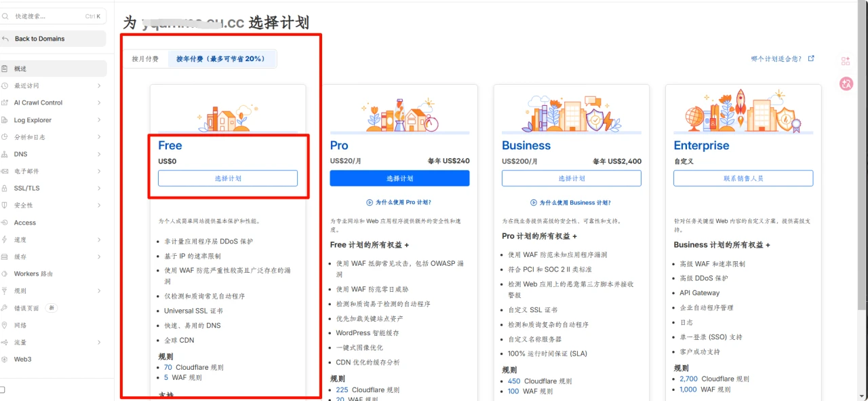The image size is (868, 401).
Task: Click the API Gateway feature text
Action: click(x=700, y=293)
